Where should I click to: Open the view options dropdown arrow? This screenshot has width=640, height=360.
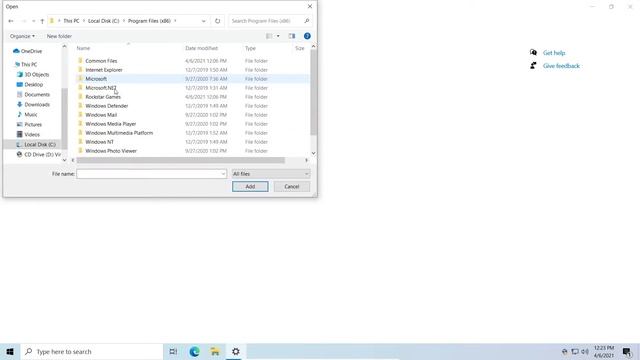[x=278, y=36]
